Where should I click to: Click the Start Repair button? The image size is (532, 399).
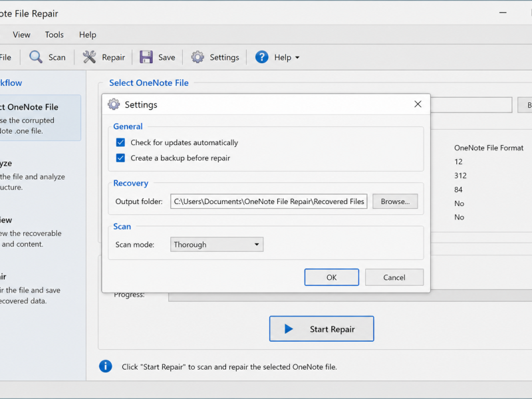click(322, 329)
